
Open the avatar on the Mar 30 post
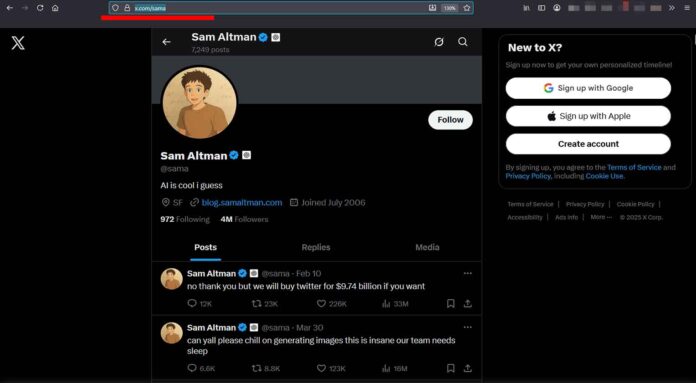(171, 333)
